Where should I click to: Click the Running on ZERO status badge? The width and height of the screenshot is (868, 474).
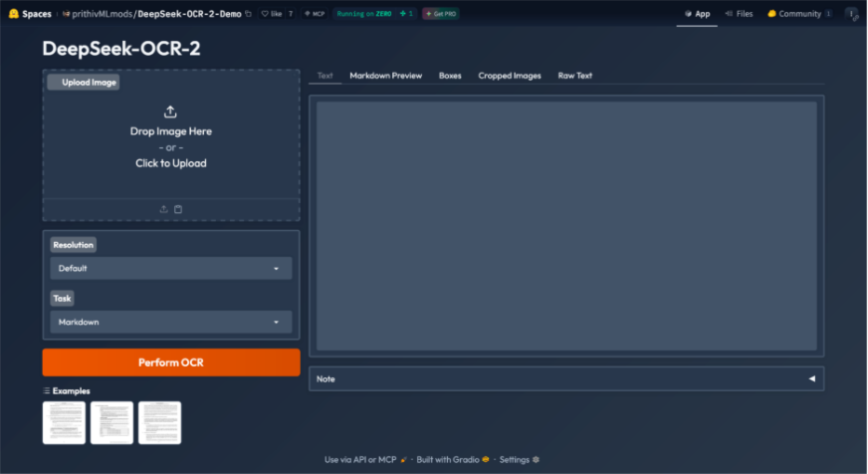tap(374, 14)
